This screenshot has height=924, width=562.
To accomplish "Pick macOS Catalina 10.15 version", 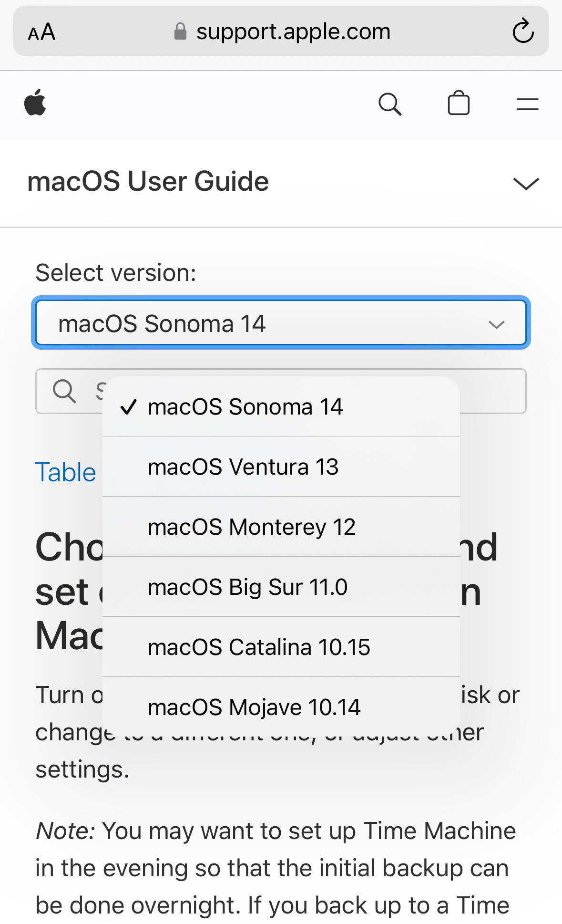I will click(x=259, y=647).
